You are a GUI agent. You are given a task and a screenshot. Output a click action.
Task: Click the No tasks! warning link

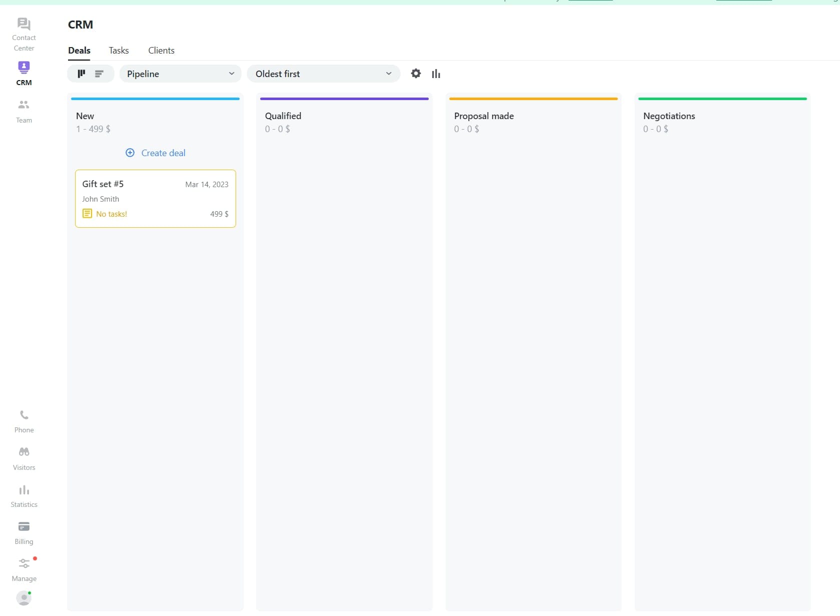(111, 214)
